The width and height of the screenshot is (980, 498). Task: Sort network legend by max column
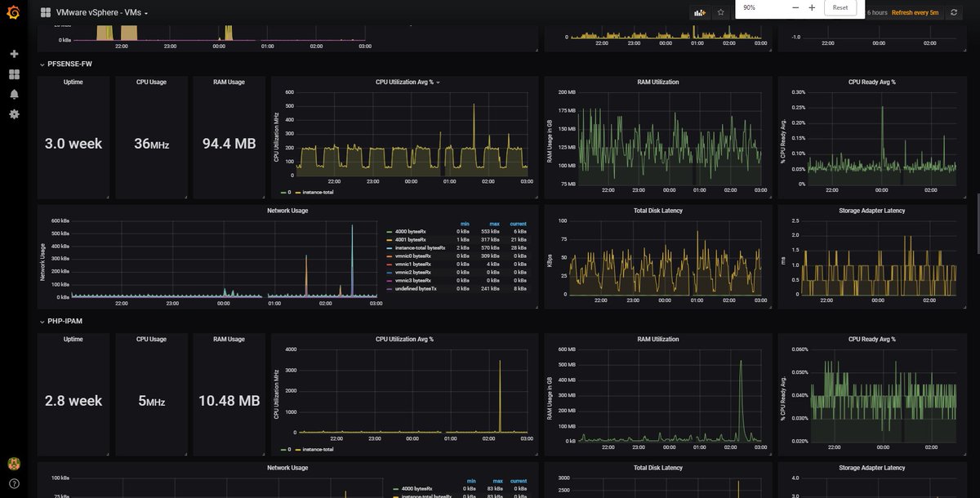495,224
